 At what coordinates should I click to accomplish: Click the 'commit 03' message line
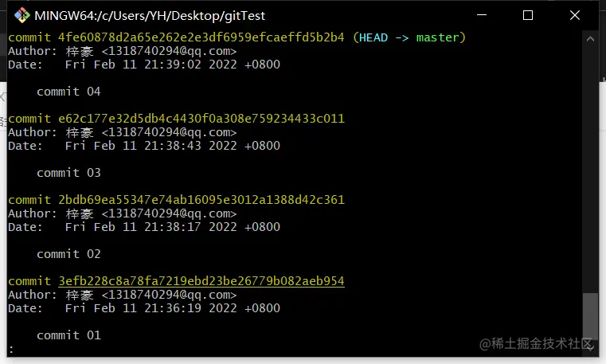pos(68,173)
